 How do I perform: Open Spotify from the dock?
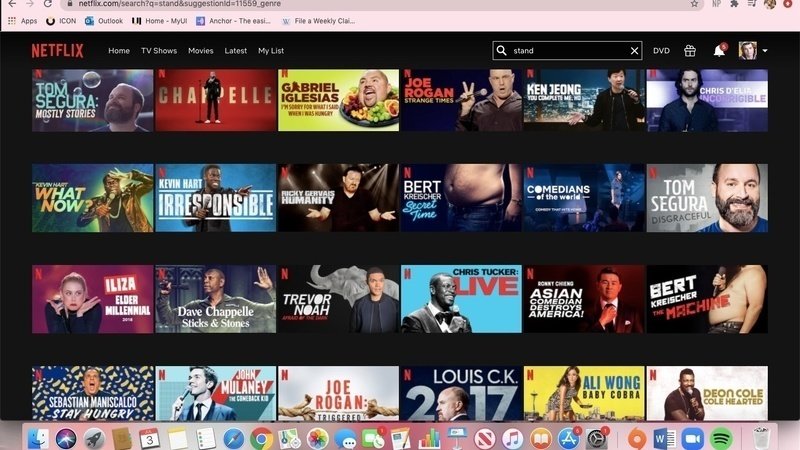(x=720, y=438)
